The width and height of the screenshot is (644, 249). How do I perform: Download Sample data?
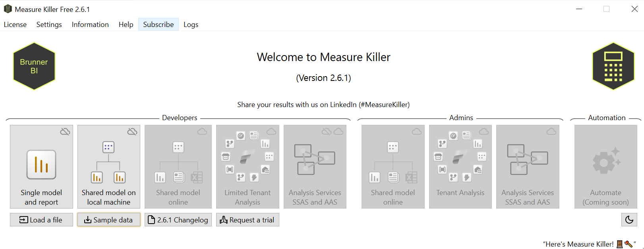tap(108, 219)
